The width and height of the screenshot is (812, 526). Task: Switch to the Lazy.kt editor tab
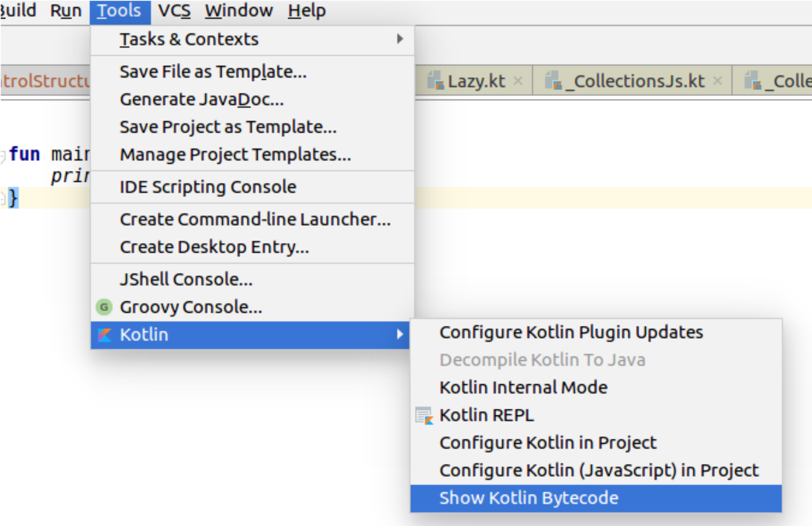tap(476, 81)
